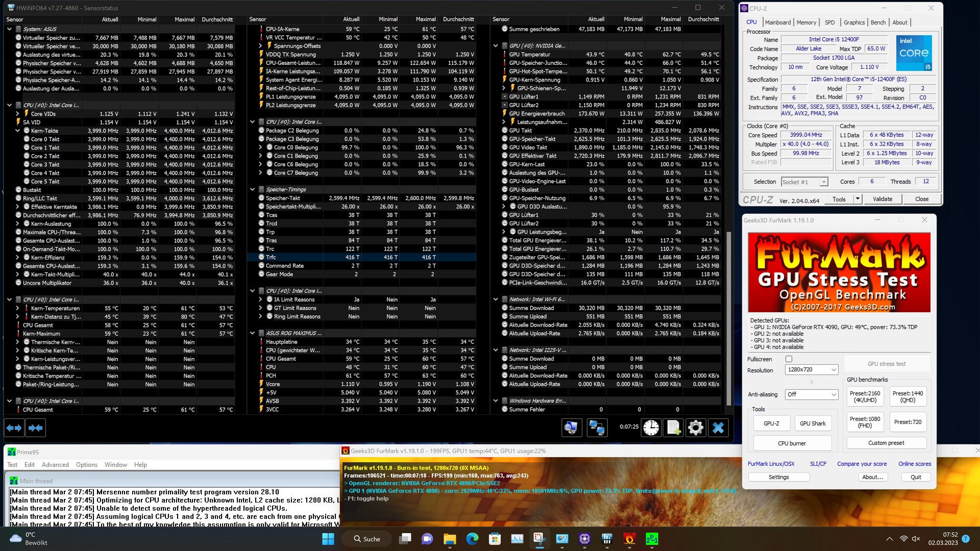Image resolution: width=980 pixels, height=551 pixels.
Task: Open the Windows Start menu
Action: pyautogui.click(x=328, y=539)
